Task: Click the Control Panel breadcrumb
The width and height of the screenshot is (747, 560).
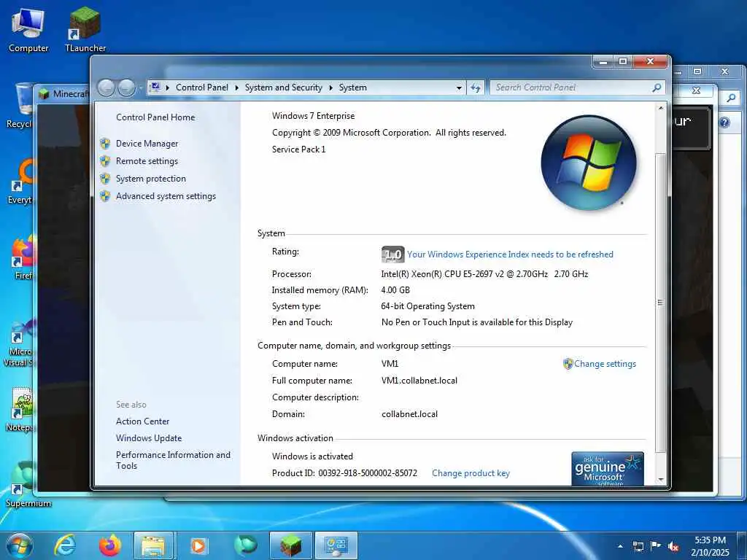Action: pyautogui.click(x=201, y=87)
